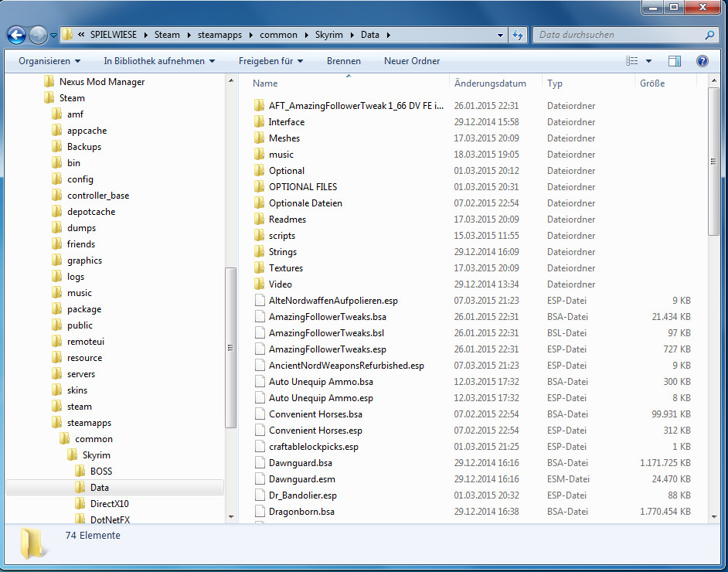Image resolution: width=728 pixels, height=572 pixels.
Task: Open the Organisieren dropdown menu
Action: coord(49,61)
